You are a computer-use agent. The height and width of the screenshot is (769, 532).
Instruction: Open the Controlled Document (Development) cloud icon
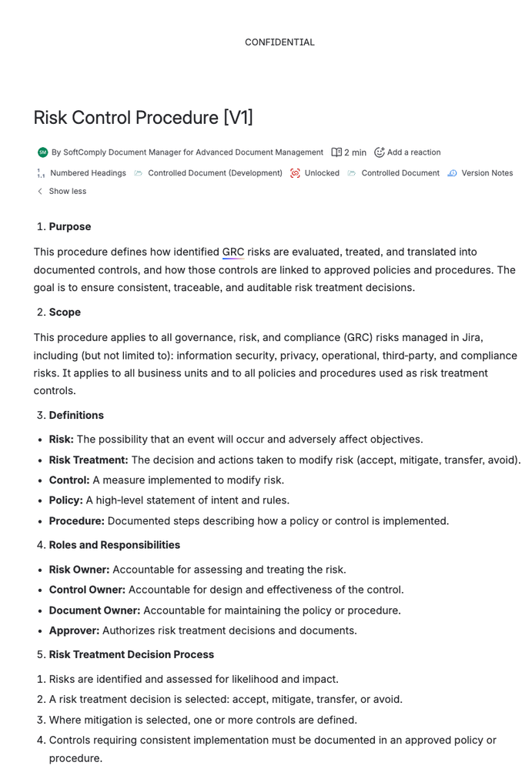(x=139, y=173)
